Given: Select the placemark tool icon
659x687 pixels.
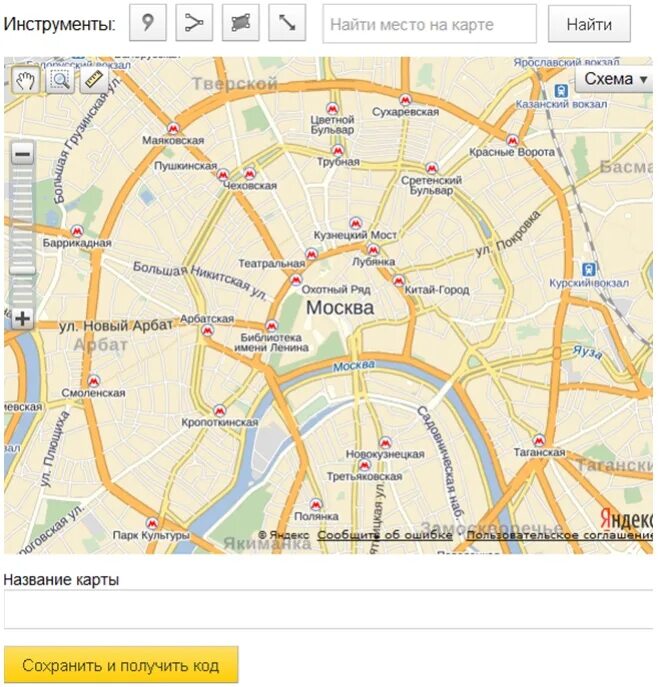Looking at the screenshot, I should coord(148,23).
